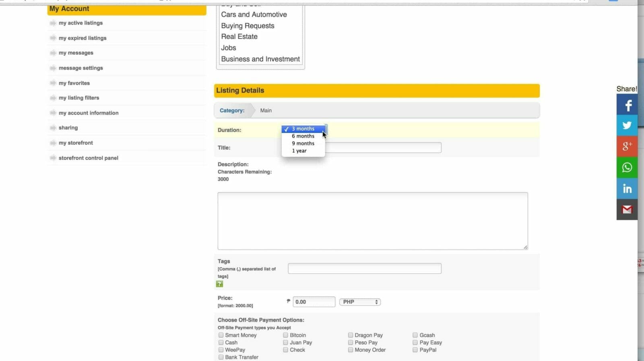Click the Twitter share icon

coord(627,125)
